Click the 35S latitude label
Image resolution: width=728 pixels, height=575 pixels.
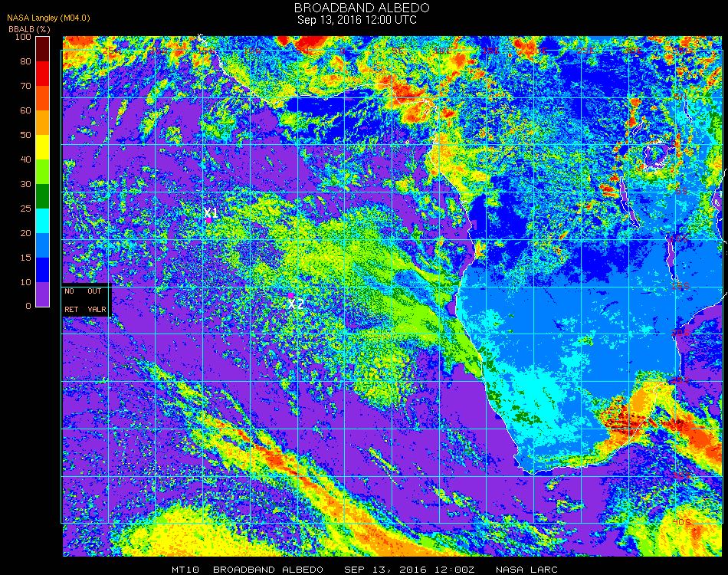[682, 475]
